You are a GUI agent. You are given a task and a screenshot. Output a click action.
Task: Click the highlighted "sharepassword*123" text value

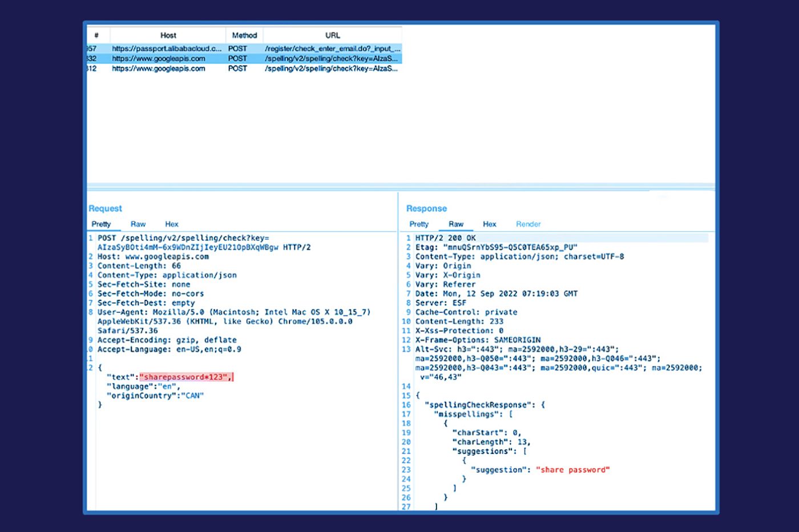(x=187, y=377)
